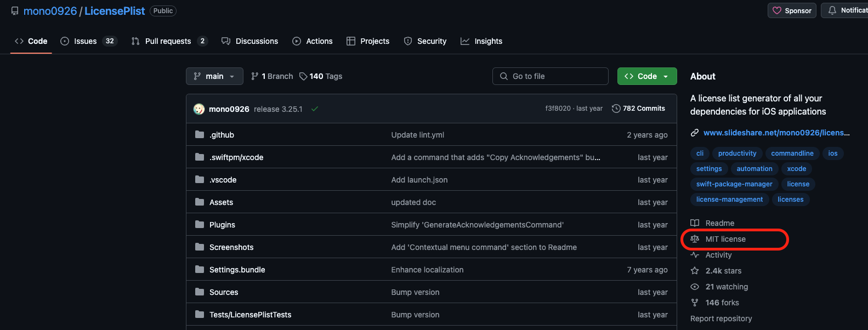
Task: Click the cli topic tag
Action: tap(700, 153)
